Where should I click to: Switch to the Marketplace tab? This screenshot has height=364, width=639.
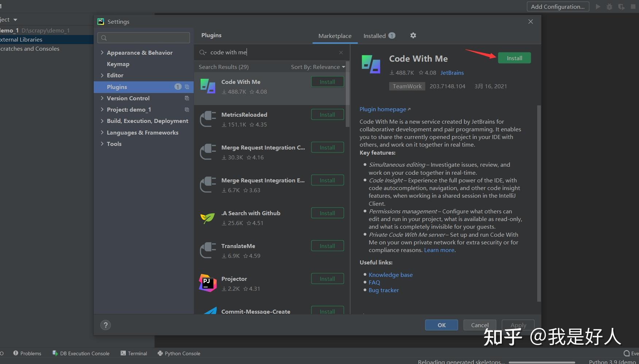335,36
